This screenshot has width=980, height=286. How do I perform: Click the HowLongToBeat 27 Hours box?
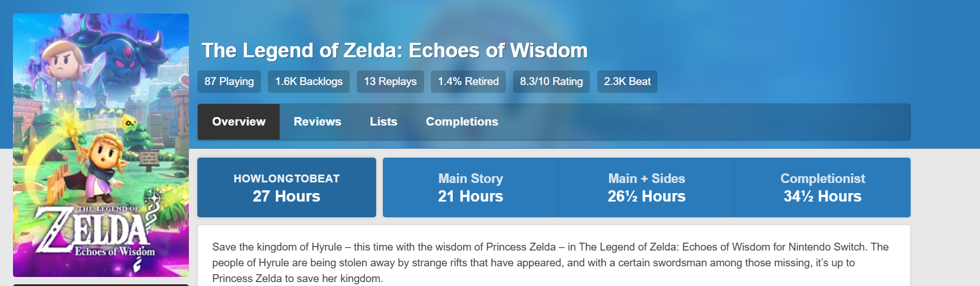(286, 187)
